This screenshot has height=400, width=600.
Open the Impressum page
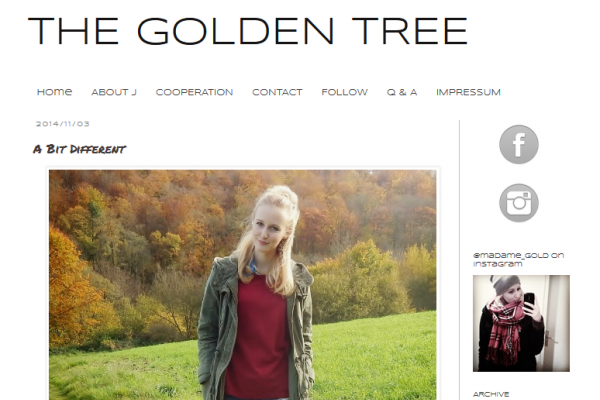click(468, 92)
